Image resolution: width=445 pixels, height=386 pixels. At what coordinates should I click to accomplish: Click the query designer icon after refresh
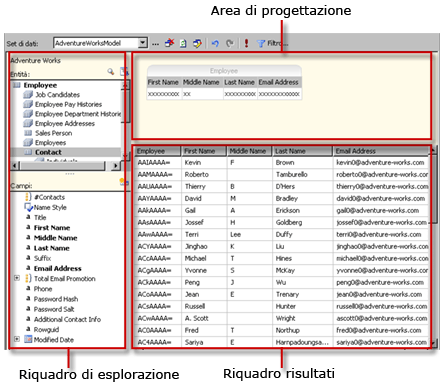coord(197,43)
